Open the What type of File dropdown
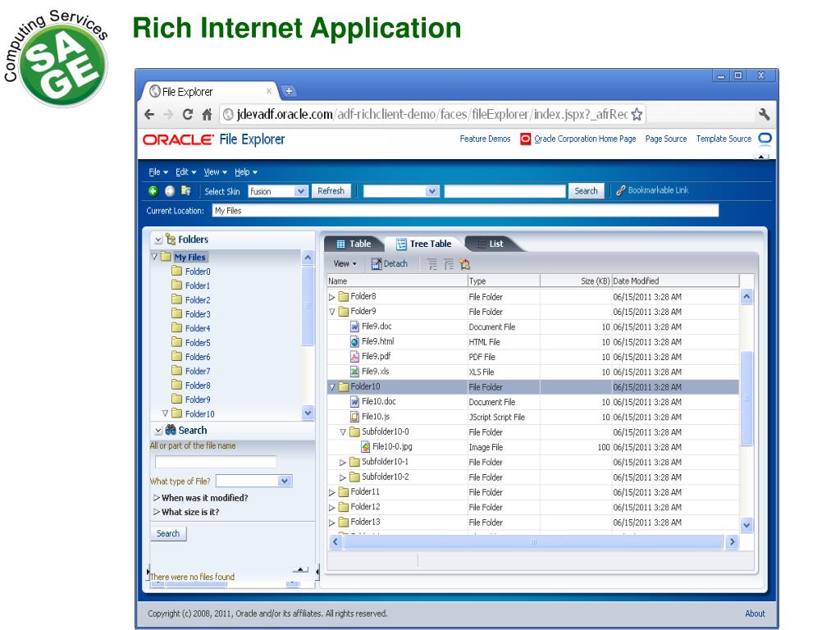The width and height of the screenshot is (840, 630). [285, 481]
